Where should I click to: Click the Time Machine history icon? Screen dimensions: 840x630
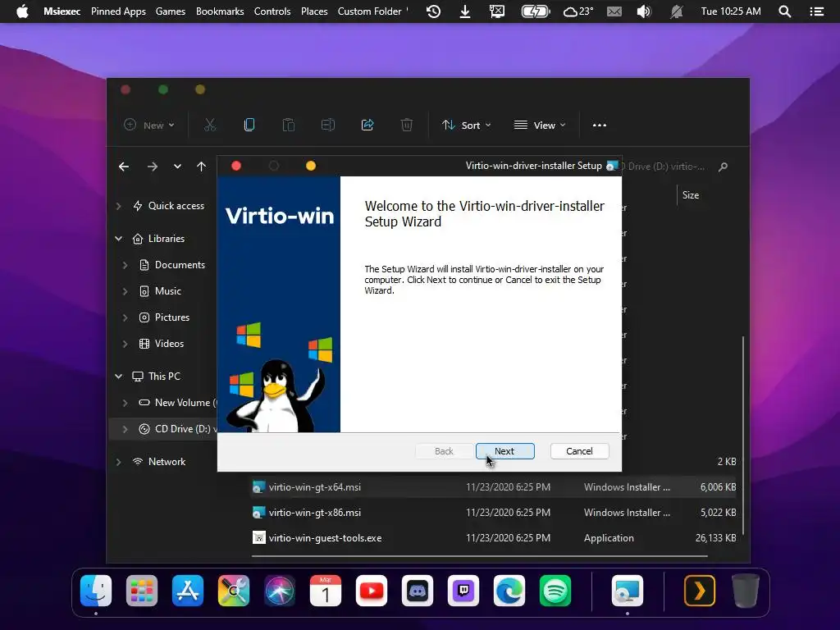click(433, 11)
